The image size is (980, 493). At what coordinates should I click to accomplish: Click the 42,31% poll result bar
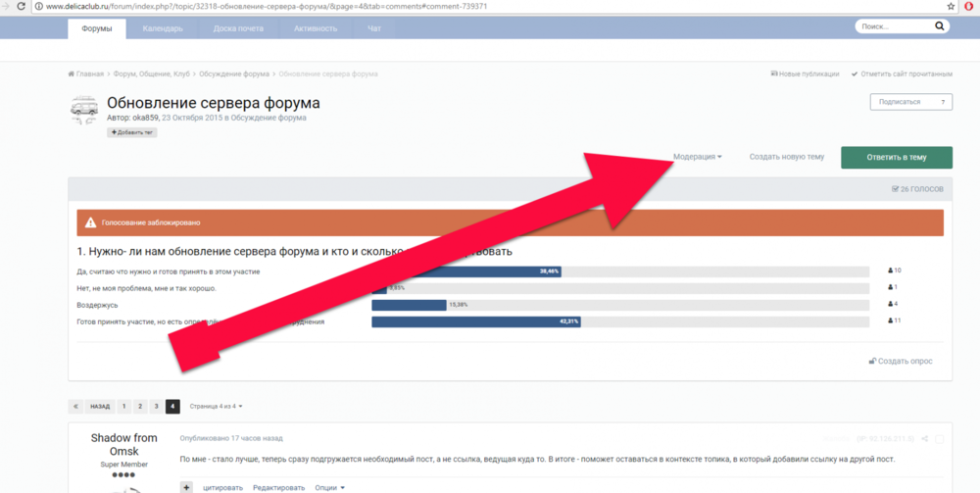click(475, 321)
